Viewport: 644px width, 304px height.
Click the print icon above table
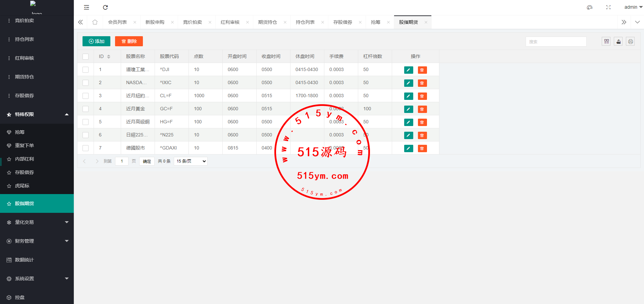tap(630, 42)
